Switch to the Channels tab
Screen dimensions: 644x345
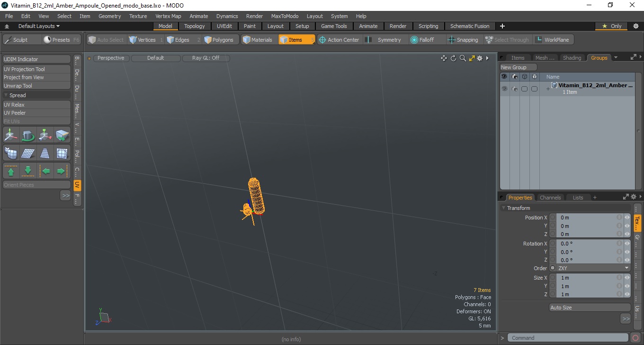pyautogui.click(x=550, y=198)
